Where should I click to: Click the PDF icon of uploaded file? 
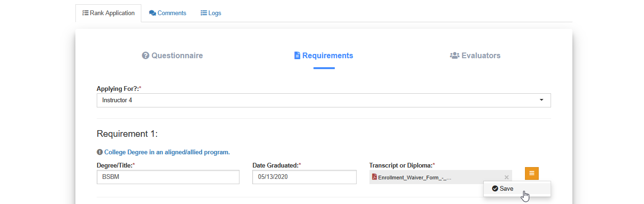click(374, 177)
